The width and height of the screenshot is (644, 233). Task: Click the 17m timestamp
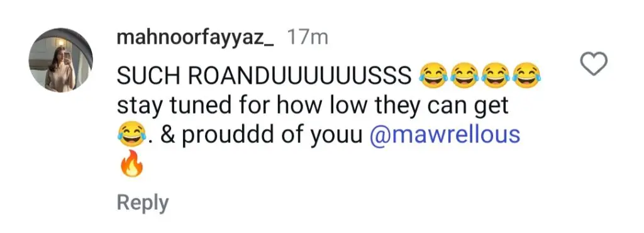pyautogui.click(x=308, y=38)
